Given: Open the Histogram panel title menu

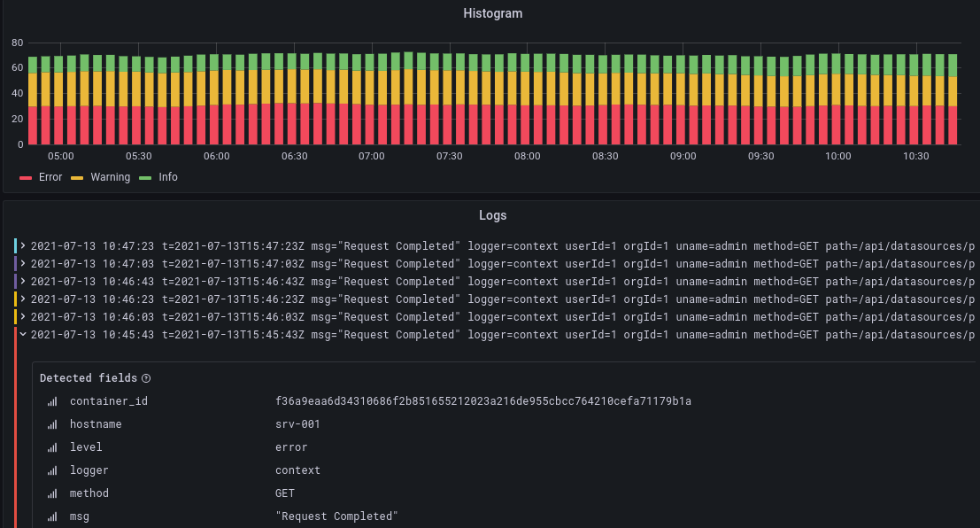Looking at the screenshot, I should [493, 13].
